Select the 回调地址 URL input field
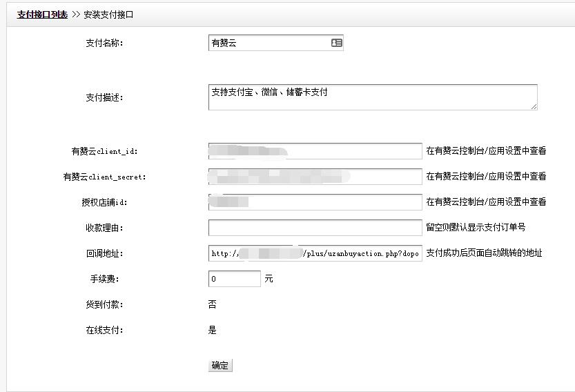 tap(315, 253)
